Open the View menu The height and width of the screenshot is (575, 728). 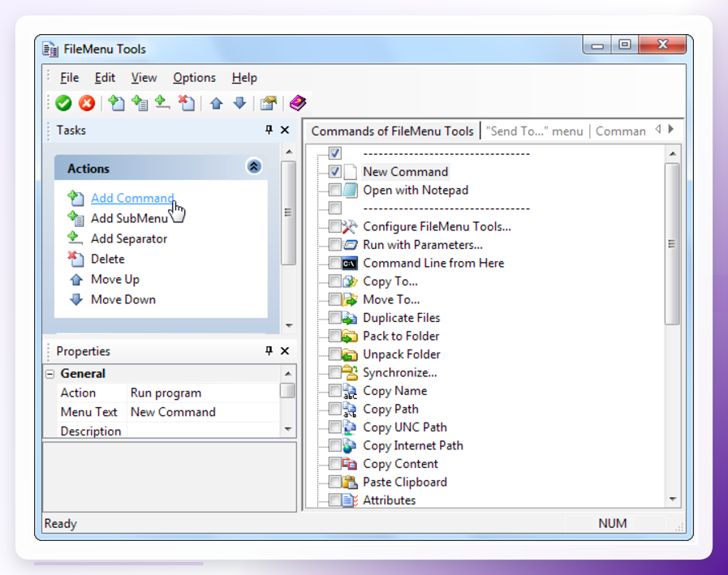tap(144, 78)
